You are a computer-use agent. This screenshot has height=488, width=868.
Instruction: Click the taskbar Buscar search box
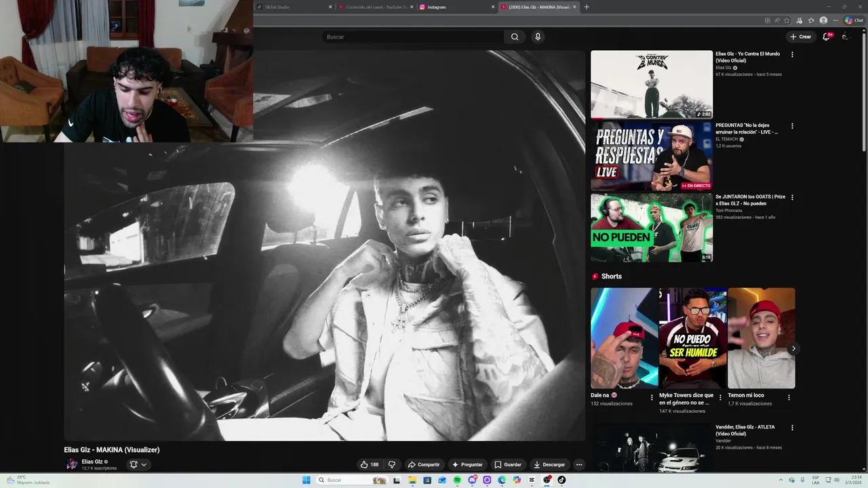coord(352,480)
